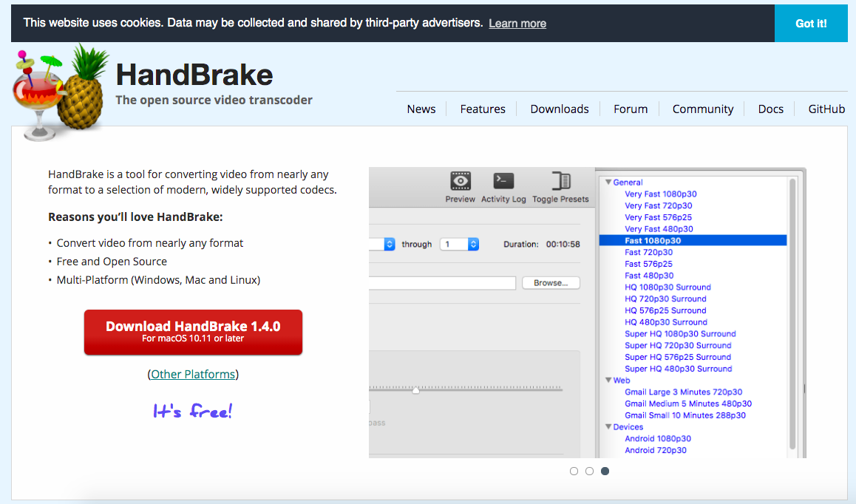Collapse the Web presets group
This screenshot has height=504, width=856.
(x=608, y=380)
